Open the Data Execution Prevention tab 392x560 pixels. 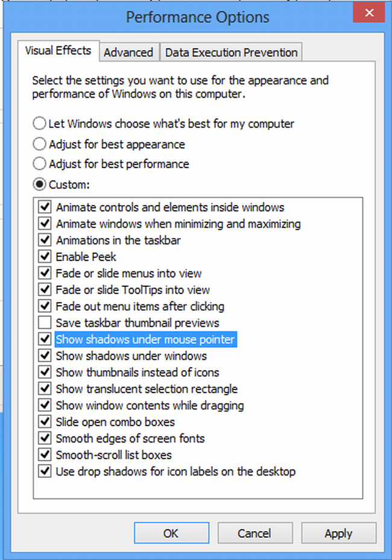(231, 52)
